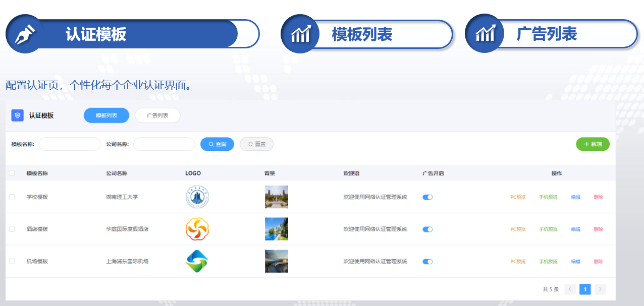Image resolution: width=644 pixels, height=306 pixels.
Task: Open the 湖南理工大学 logo image
Action: (x=197, y=197)
